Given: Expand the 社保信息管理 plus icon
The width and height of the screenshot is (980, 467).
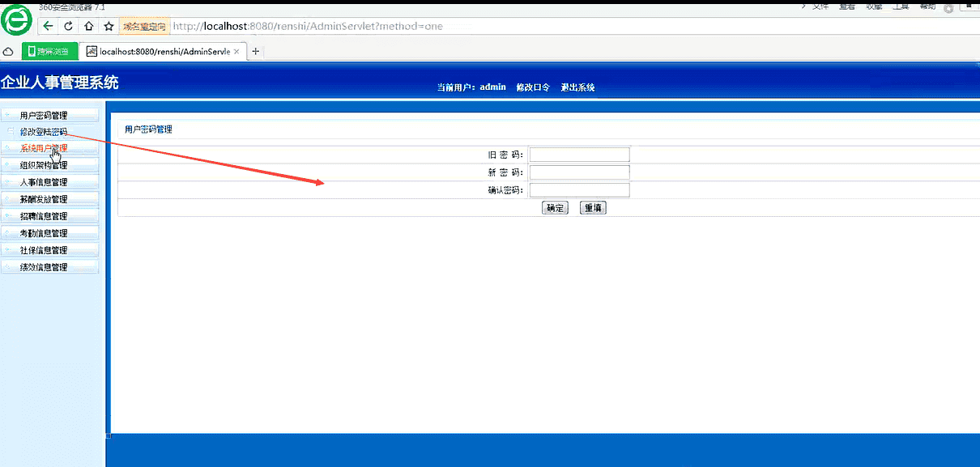Looking at the screenshot, I should coord(8,250).
